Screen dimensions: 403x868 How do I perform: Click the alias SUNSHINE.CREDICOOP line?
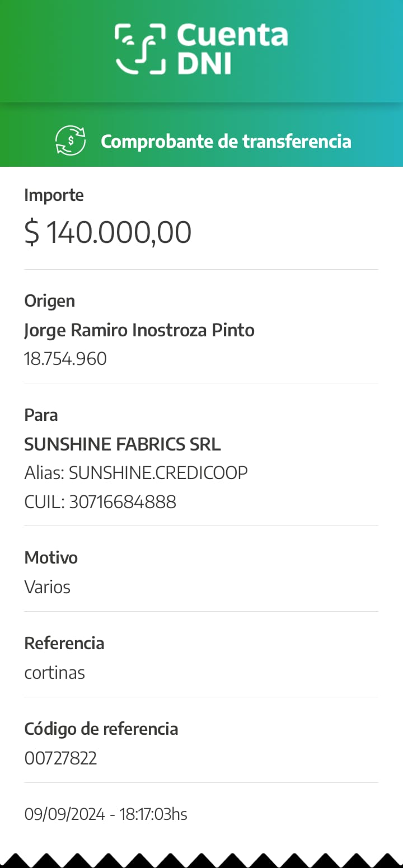click(x=136, y=473)
